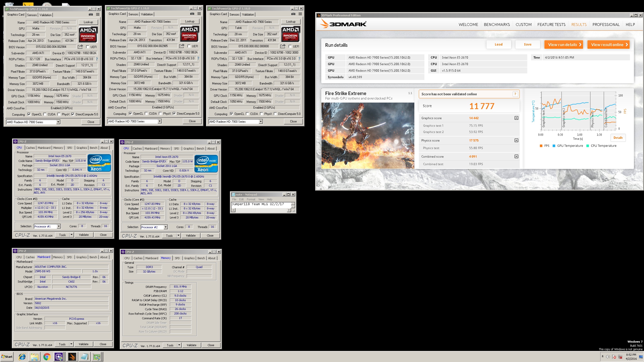Show hidden tray icons with the double chevron
Image resolution: width=644 pixels, height=362 pixels.
click(602, 357)
